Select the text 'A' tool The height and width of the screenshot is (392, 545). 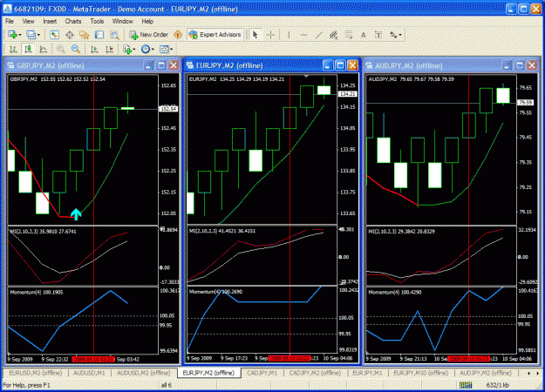click(364, 35)
